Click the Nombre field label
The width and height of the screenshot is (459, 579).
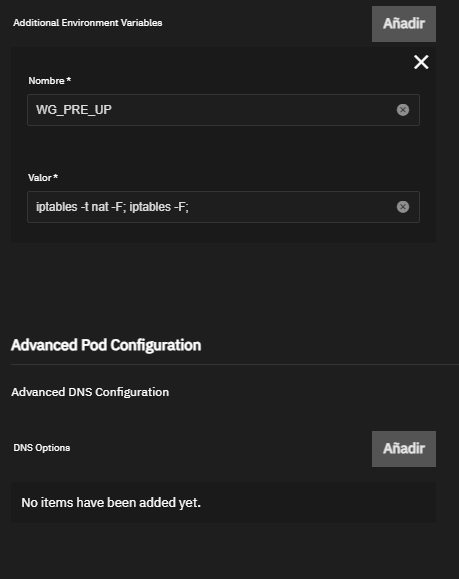pos(47,80)
